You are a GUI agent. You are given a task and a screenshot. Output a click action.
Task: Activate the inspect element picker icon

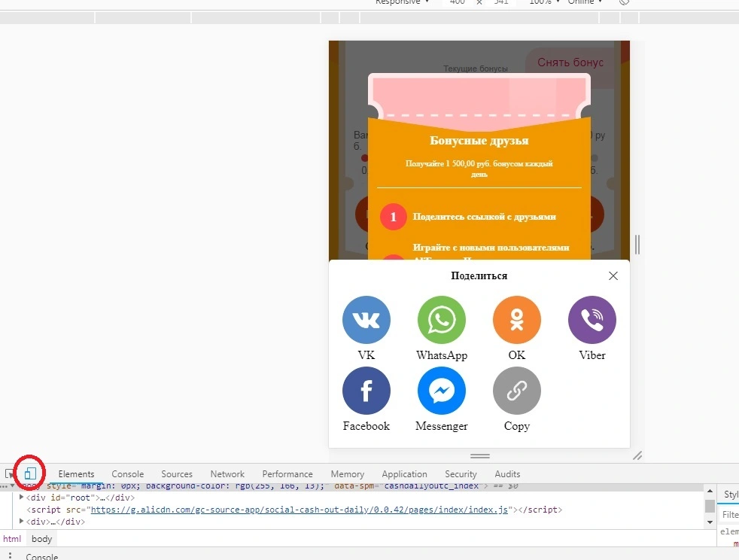pos(10,473)
